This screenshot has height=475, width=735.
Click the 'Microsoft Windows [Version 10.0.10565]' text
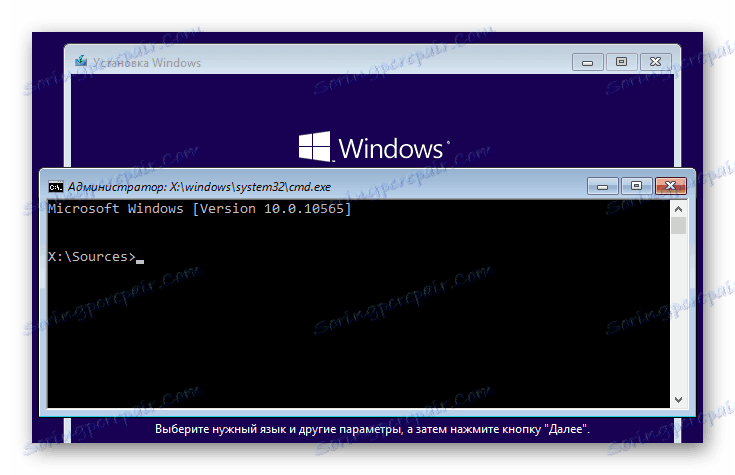click(x=200, y=209)
